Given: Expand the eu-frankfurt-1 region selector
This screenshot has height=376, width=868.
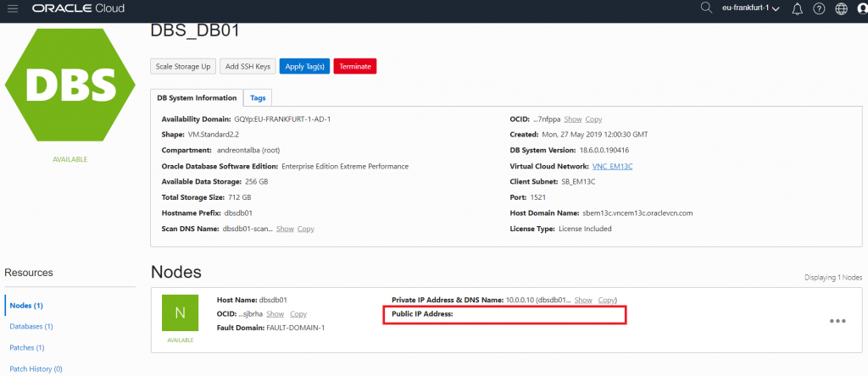Looking at the screenshot, I should click(x=751, y=8).
